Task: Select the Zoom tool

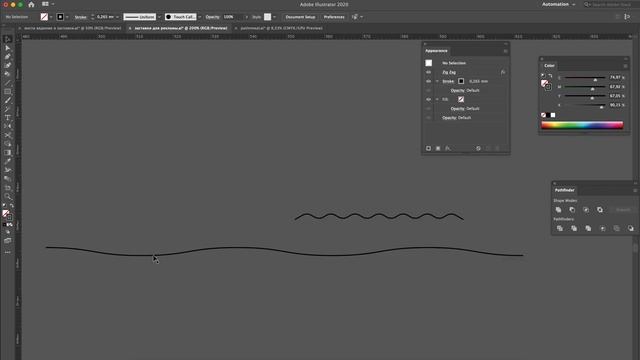Action: click(7, 196)
